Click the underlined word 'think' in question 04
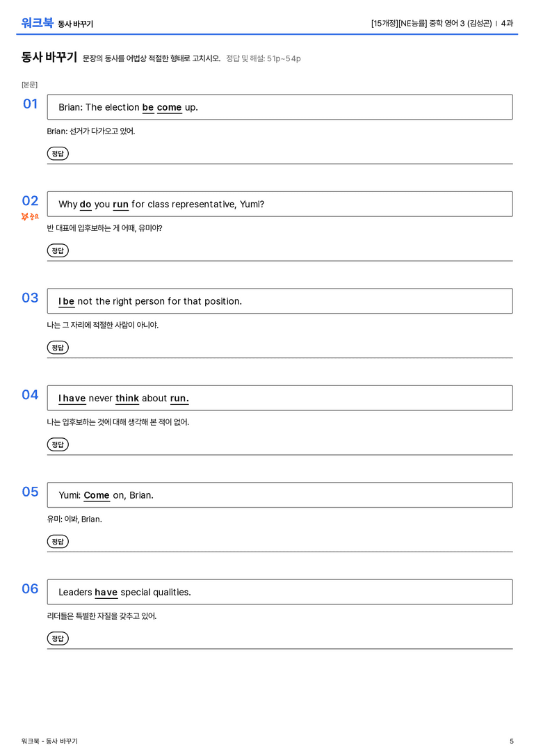 127,399
